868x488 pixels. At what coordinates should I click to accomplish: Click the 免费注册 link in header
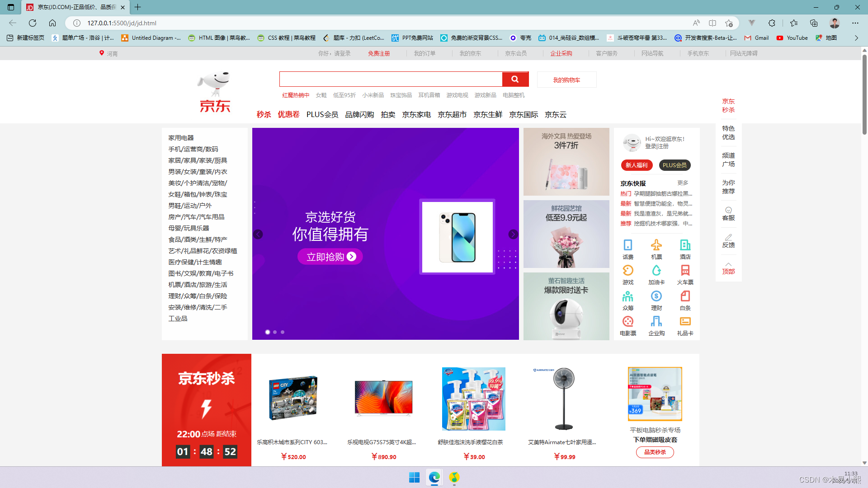click(378, 53)
